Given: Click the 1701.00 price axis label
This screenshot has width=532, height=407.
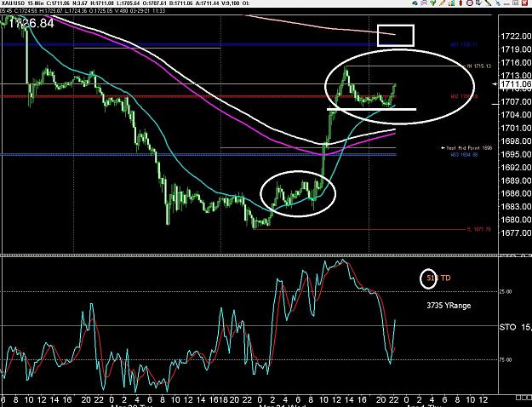Looking at the screenshot, I should (516, 128).
